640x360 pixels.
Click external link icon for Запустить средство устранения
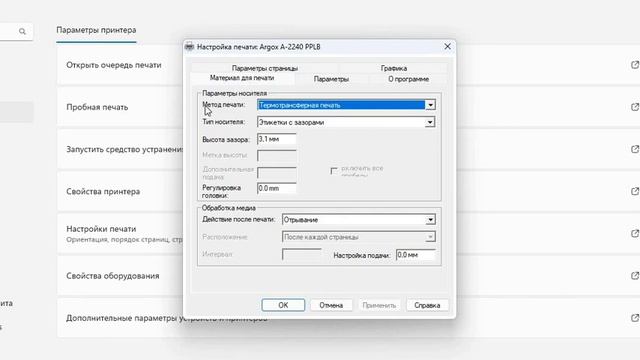click(x=635, y=149)
